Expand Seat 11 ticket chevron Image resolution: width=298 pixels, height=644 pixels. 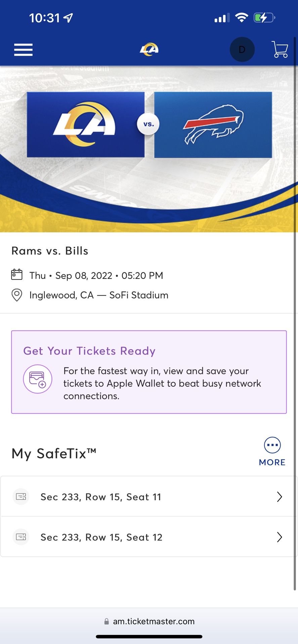(279, 496)
